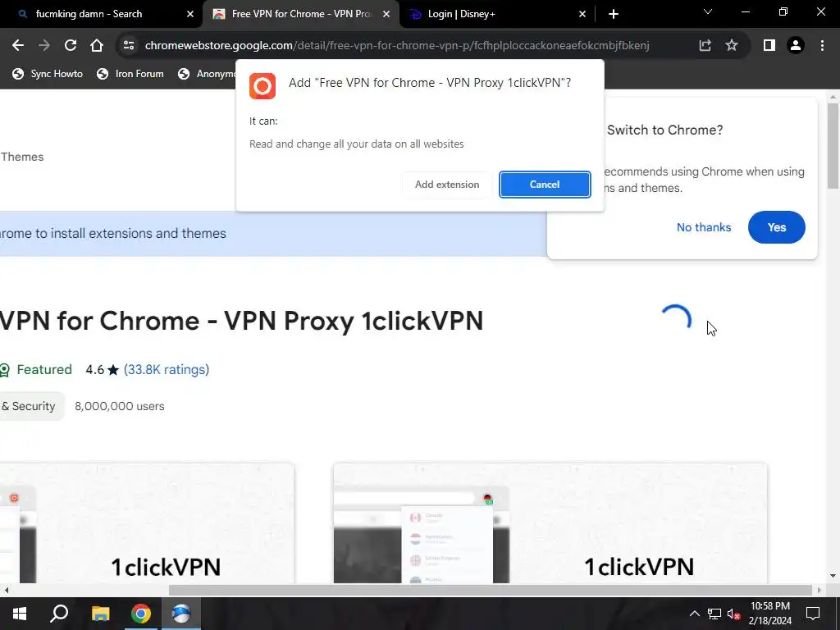Click the address bar URL
This screenshot has height=630, width=840.
396,46
